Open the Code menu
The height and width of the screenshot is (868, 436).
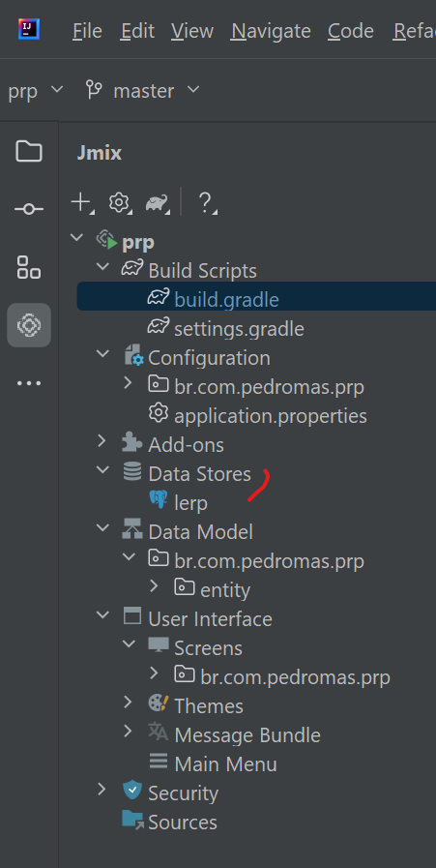pos(351,30)
